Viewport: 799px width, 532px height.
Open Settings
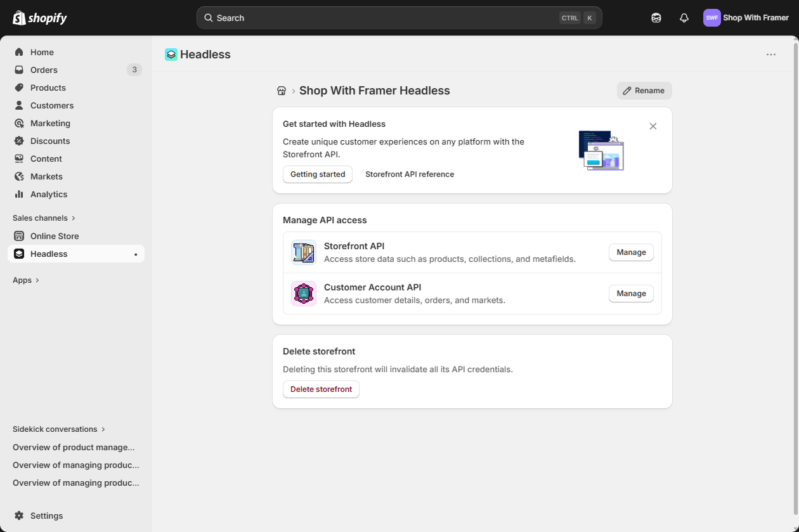[x=76, y=516]
